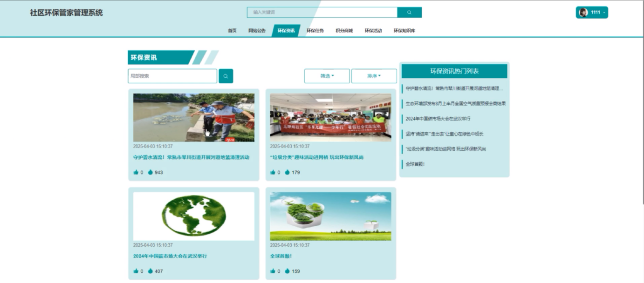Click the local search magnifier button

pos(226,76)
